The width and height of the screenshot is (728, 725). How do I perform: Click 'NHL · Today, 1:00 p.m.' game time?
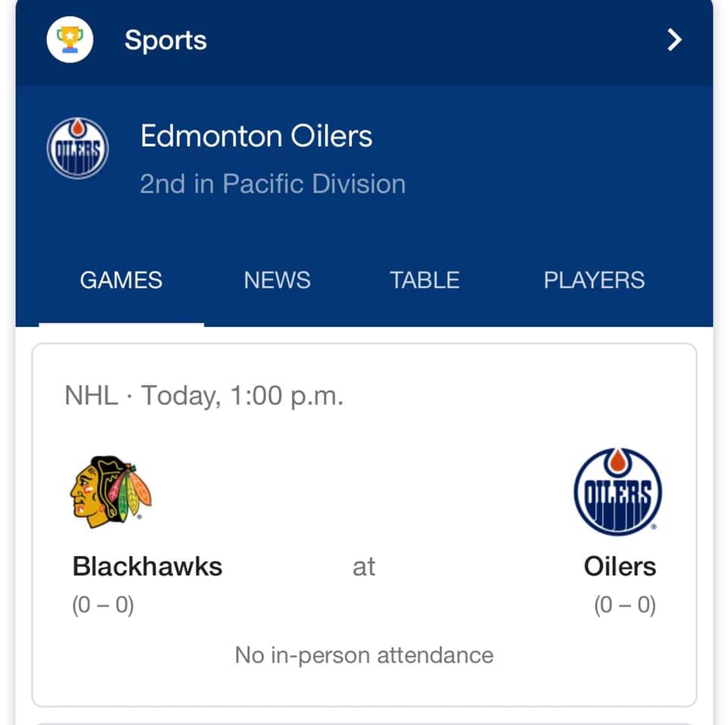204,396
